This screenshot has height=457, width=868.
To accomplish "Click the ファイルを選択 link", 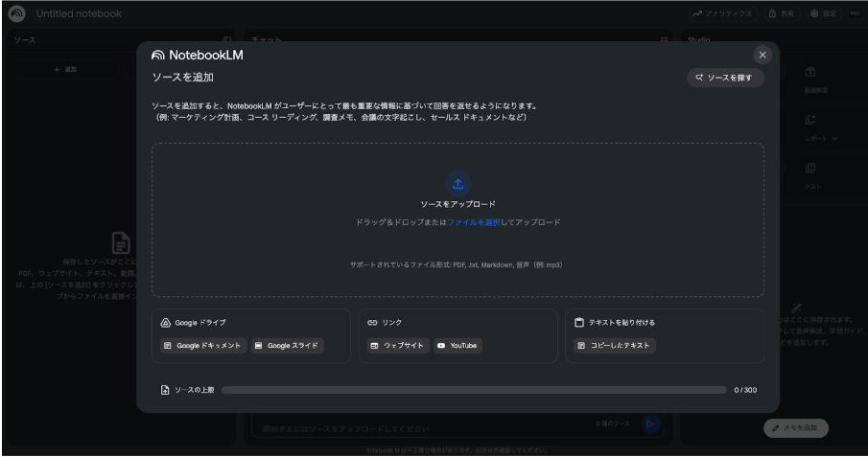I will pyautogui.click(x=474, y=222).
